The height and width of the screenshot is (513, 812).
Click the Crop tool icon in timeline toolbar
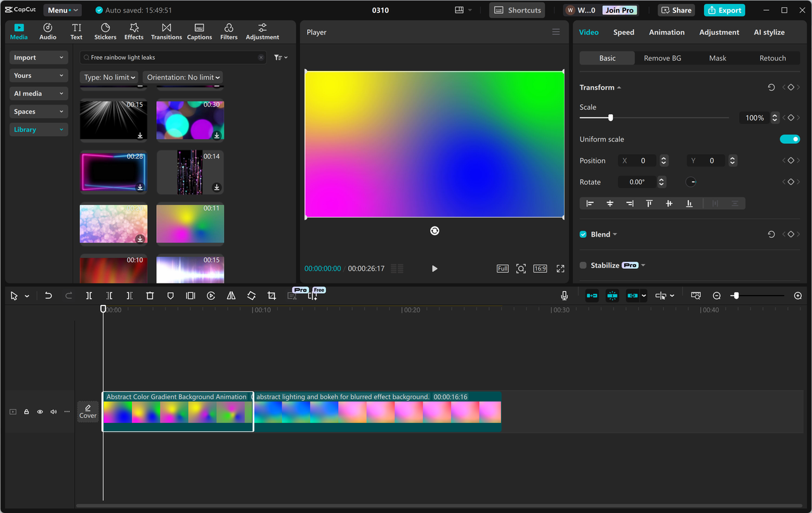tap(272, 295)
